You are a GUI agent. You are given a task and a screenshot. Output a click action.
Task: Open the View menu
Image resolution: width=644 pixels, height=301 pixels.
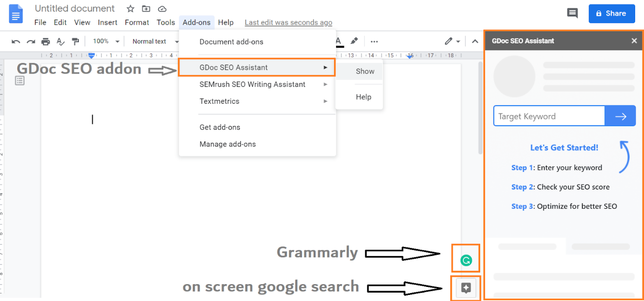[82, 22]
